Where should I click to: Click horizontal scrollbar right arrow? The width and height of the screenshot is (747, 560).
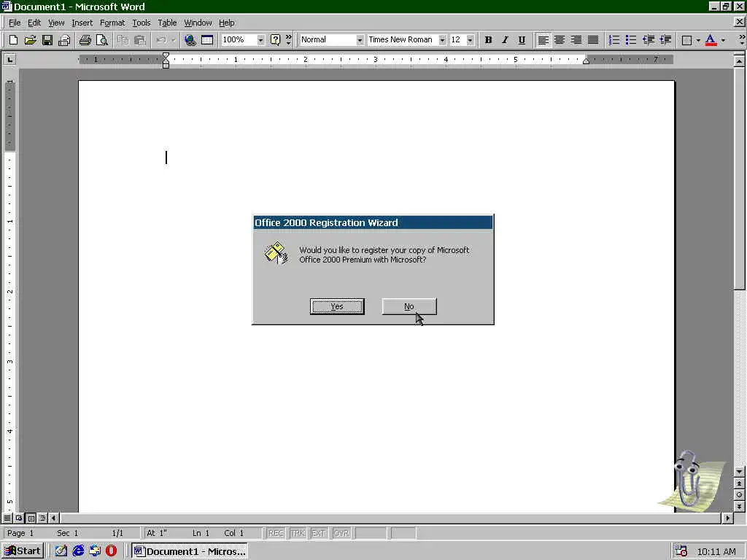(727, 518)
